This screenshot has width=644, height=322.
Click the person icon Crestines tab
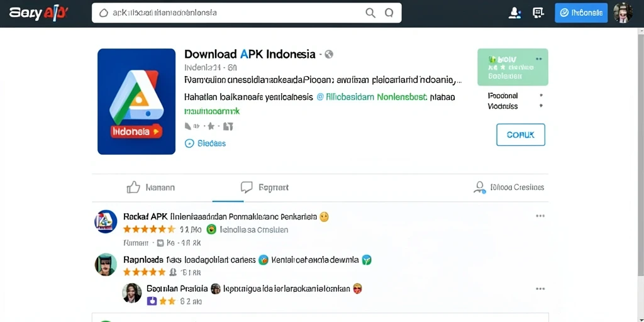(509, 187)
